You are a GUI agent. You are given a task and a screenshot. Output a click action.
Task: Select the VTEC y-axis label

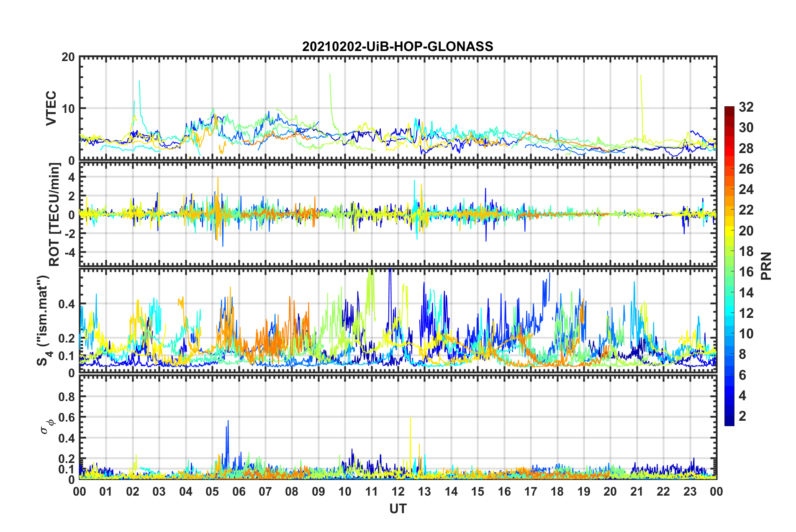tap(51, 108)
